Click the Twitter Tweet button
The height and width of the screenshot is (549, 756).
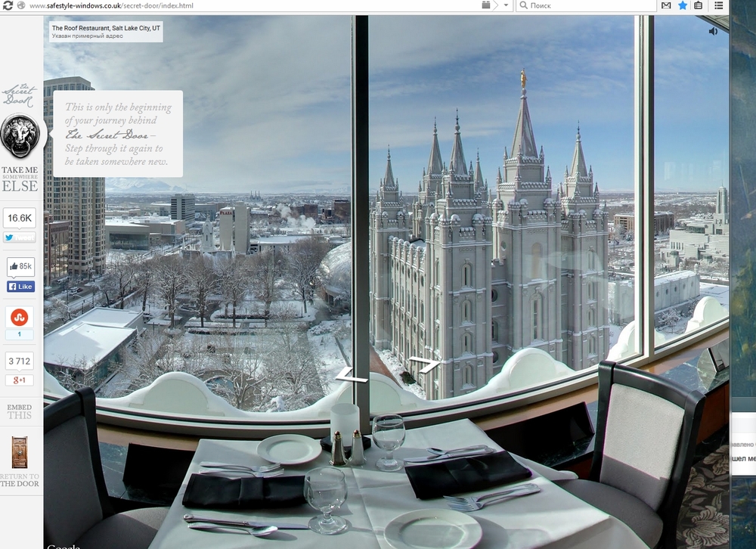pyautogui.click(x=20, y=237)
